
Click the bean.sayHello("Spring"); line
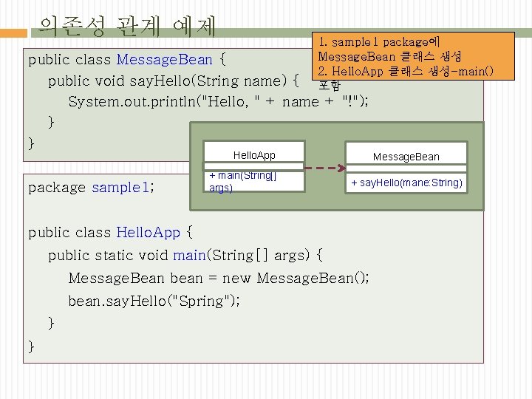pyautogui.click(x=154, y=301)
